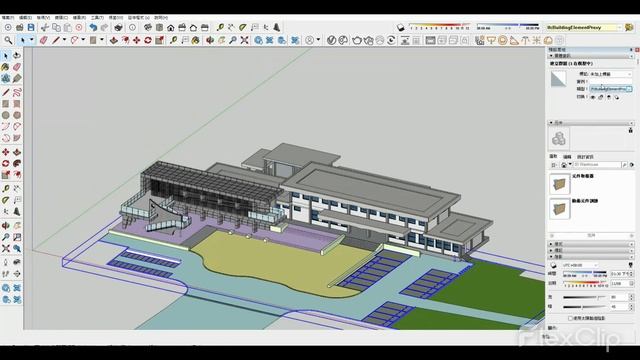Toggle cast shadows in Entity Info
640x360 pixels.
[617, 97]
